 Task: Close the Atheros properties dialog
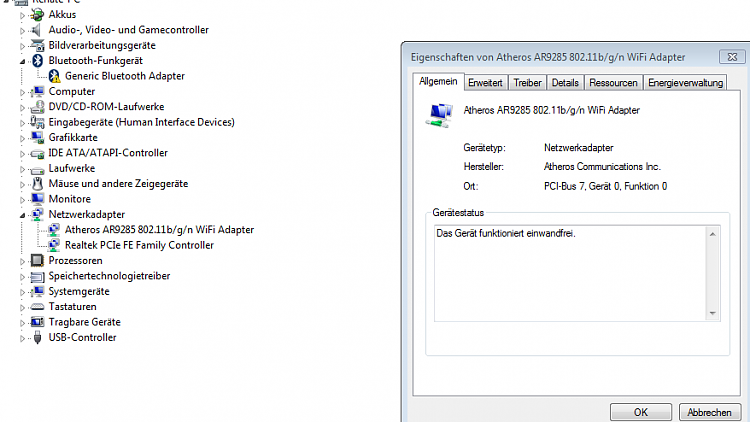pyautogui.click(x=732, y=57)
